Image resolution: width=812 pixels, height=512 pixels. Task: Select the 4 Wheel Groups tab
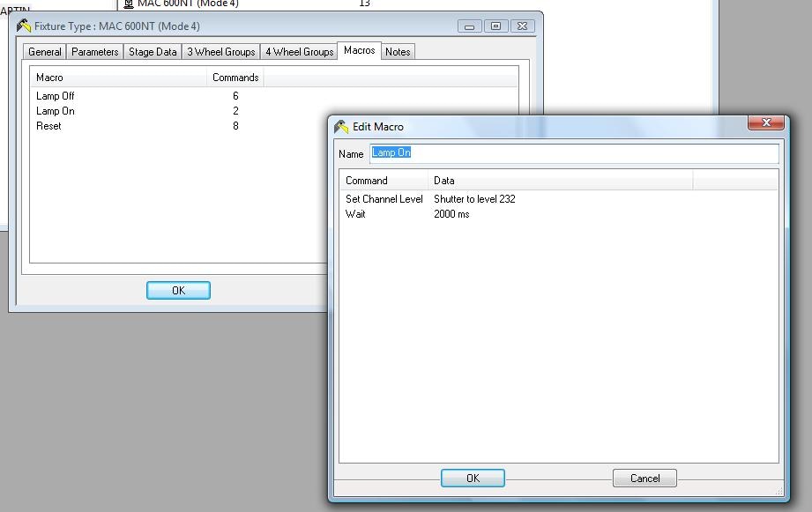point(300,52)
